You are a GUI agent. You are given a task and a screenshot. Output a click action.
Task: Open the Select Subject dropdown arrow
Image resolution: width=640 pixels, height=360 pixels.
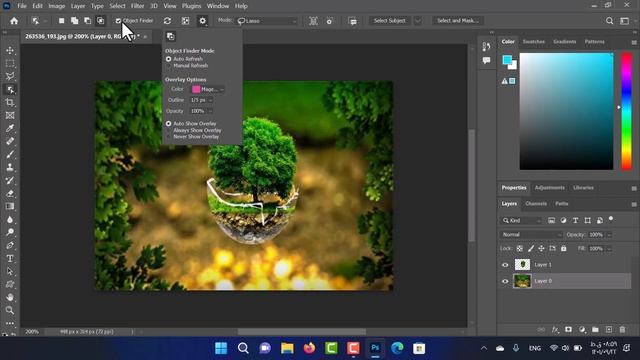(418, 21)
